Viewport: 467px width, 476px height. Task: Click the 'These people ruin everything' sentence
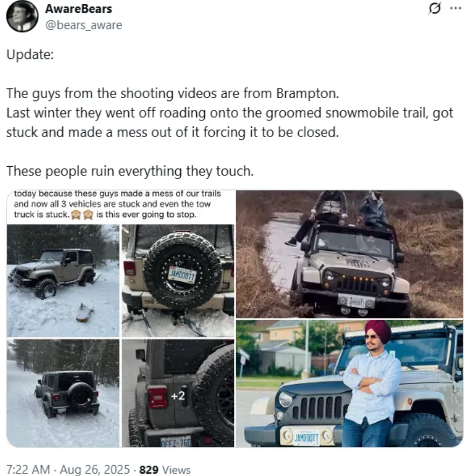click(x=129, y=171)
